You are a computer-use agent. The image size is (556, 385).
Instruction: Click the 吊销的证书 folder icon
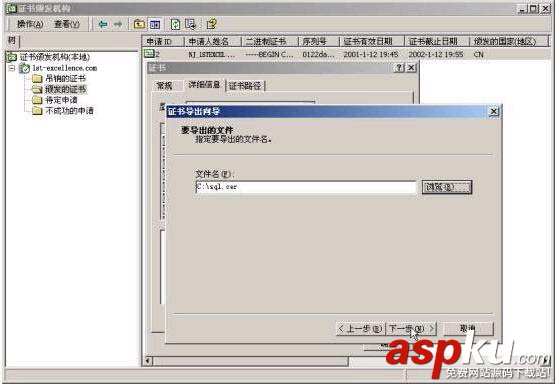pos(37,78)
